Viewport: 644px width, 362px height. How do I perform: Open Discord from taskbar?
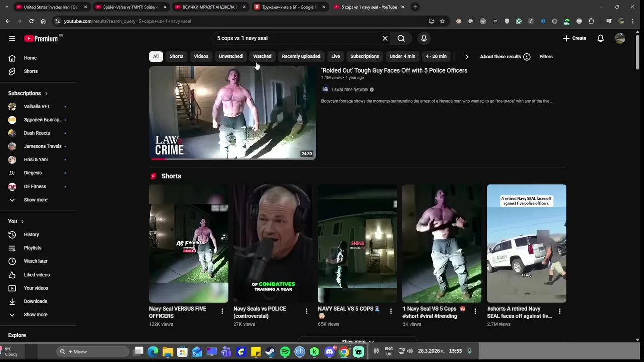(330, 352)
